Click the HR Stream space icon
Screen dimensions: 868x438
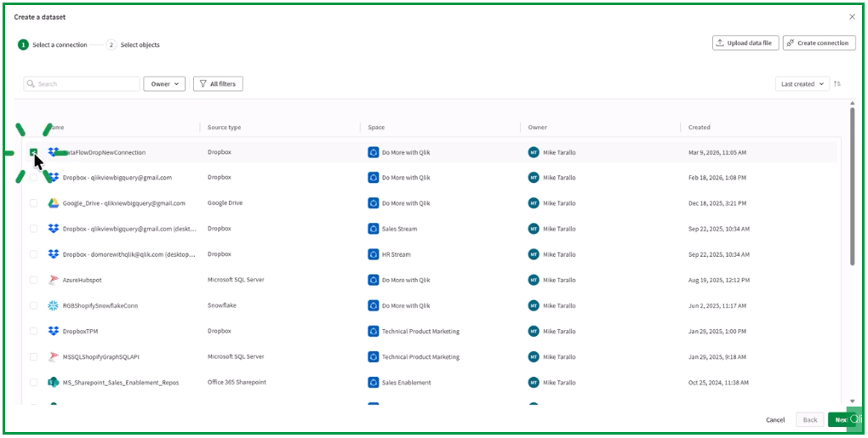click(373, 254)
